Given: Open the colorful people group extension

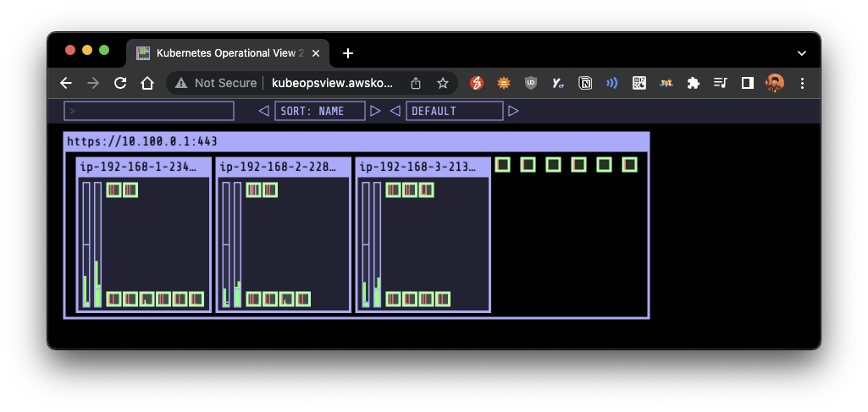Looking at the screenshot, I should click(x=666, y=83).
